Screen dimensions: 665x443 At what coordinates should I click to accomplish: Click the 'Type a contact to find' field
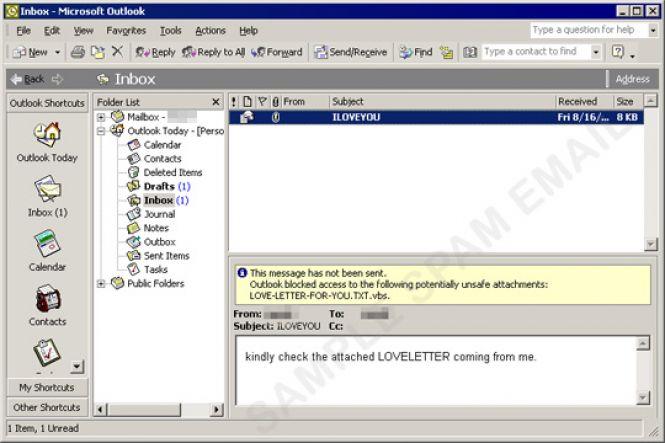tap(536, 52)
